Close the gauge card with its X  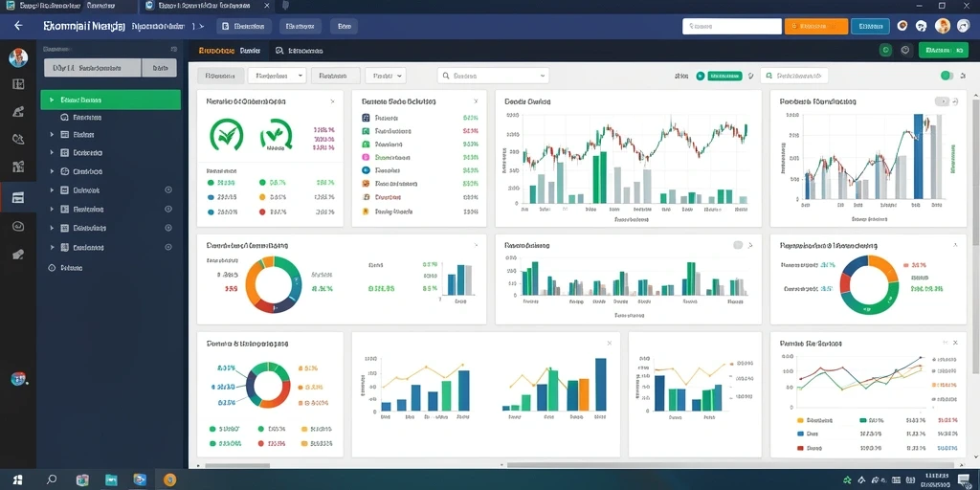click(332, 101)
